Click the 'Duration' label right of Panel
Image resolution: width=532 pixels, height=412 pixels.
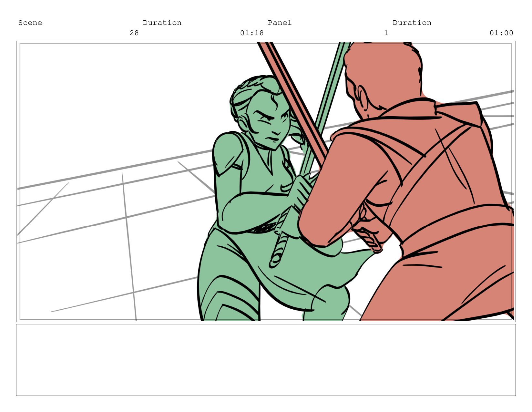click(x=412, y=23)
